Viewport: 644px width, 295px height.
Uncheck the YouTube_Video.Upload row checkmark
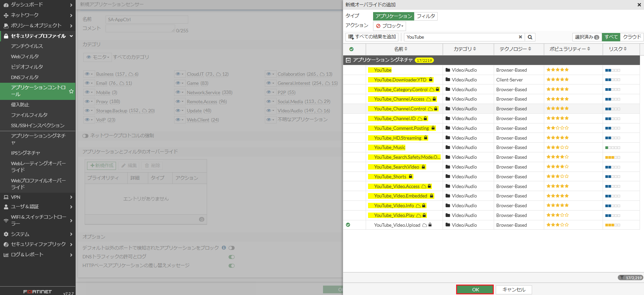click(348, 225)
